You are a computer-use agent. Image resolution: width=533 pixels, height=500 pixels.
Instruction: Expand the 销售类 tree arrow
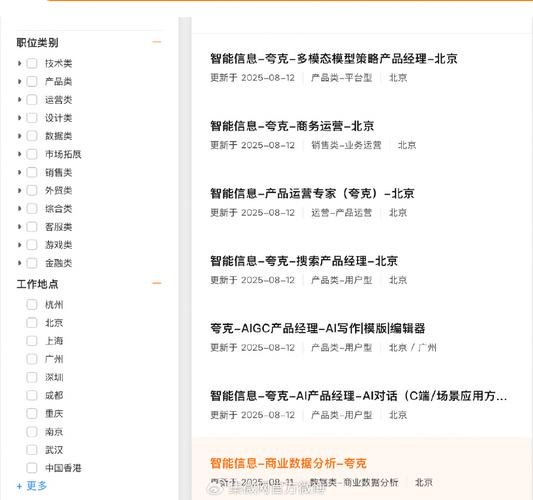point(19,172)
